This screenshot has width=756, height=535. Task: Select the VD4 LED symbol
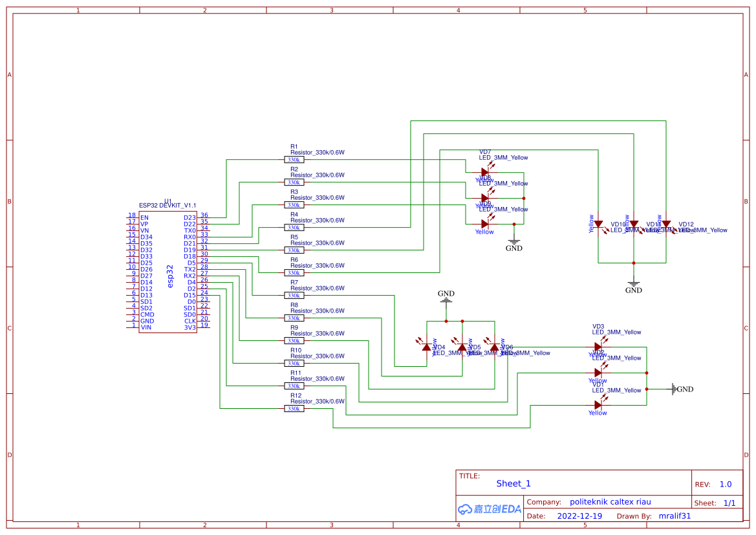click(427, 347)
